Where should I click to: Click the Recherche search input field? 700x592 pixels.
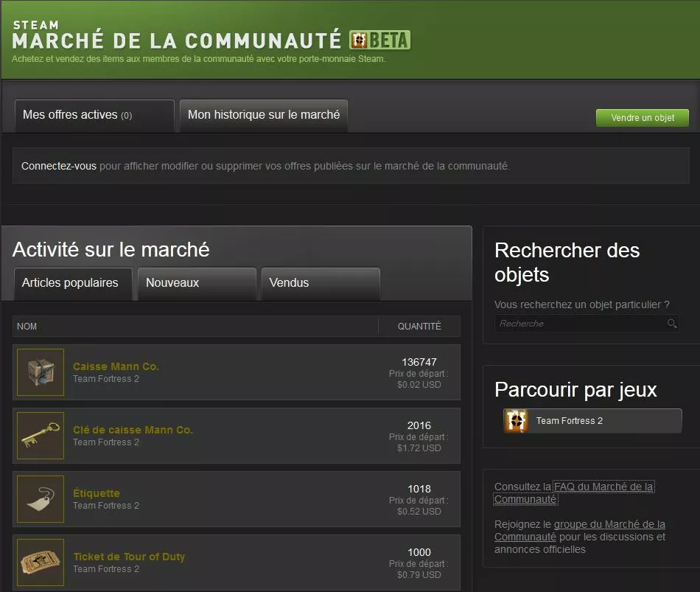[582, 323]
